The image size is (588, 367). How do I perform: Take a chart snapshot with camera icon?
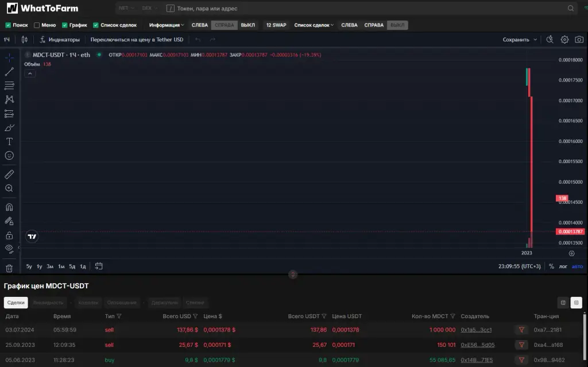(x=579, y=40)
